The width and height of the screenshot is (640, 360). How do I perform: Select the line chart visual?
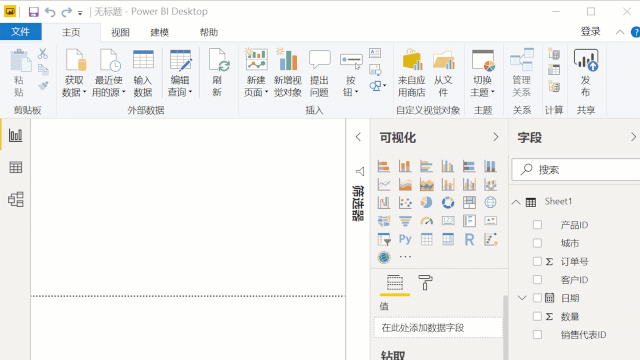pos(384,184)
